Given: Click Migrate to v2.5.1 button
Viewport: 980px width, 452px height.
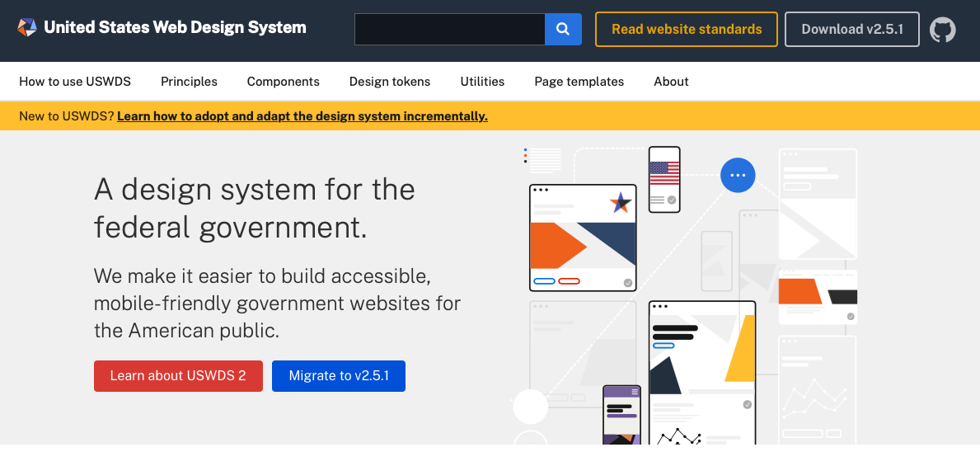Looking at the screenshot, I should (x=339, y=376).
